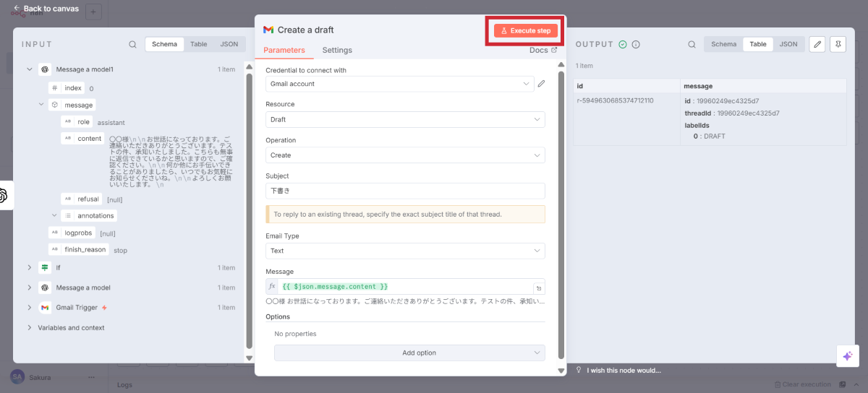Open the Resource dropdown set to Draft

click(405, 119)
